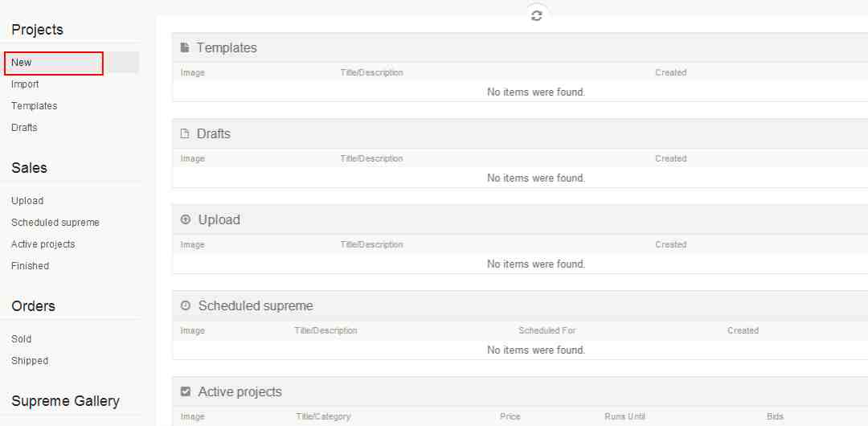
Task: Click the Templates section file icon
Action: pos(185,47)
